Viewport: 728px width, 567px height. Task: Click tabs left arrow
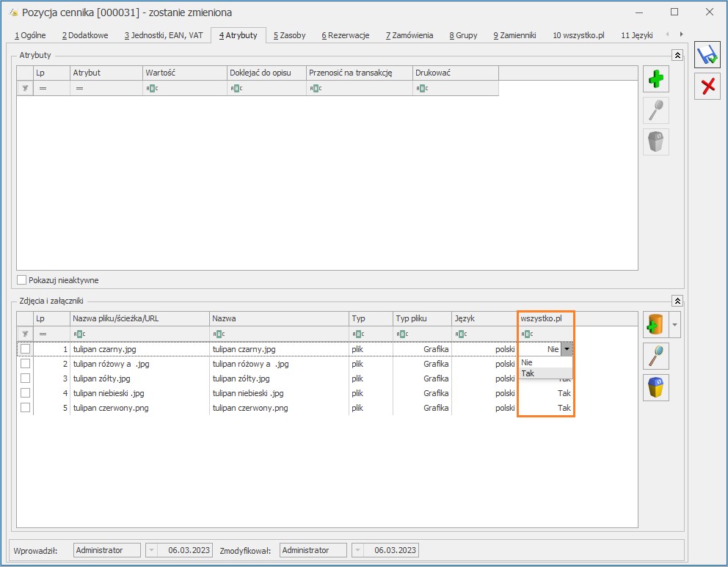667,34
